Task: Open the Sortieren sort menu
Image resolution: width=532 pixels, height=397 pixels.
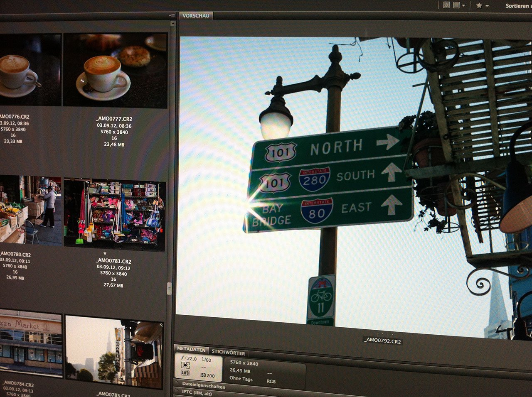Action: pos(518,6)
